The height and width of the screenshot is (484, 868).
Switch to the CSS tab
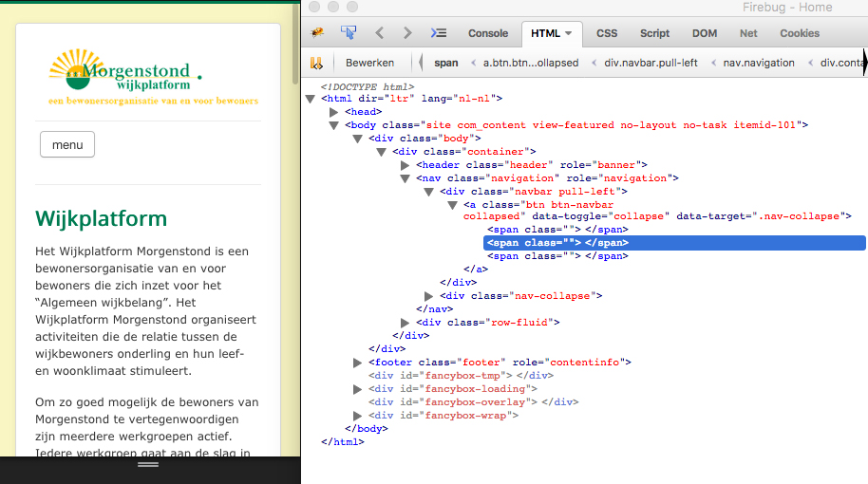[607, 33]
